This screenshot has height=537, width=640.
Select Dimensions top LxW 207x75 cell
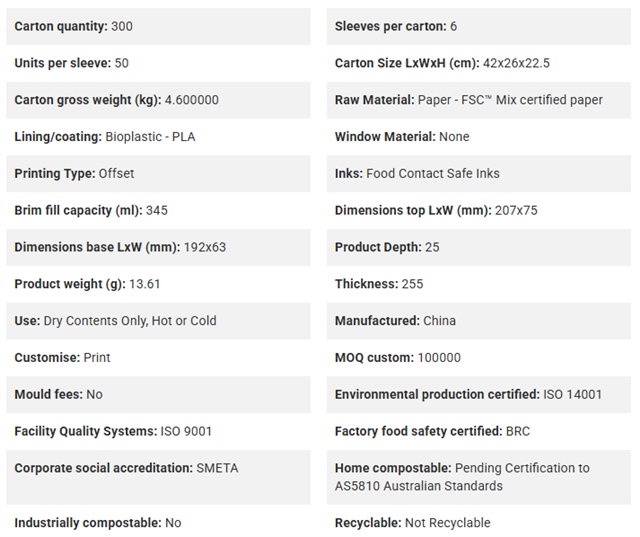click(x=479, y=211)
